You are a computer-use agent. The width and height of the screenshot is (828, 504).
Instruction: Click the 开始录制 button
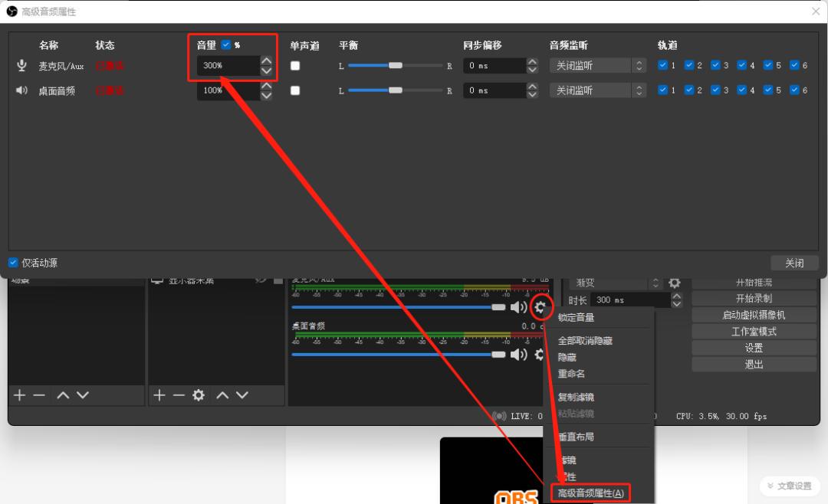coord(754,299)
